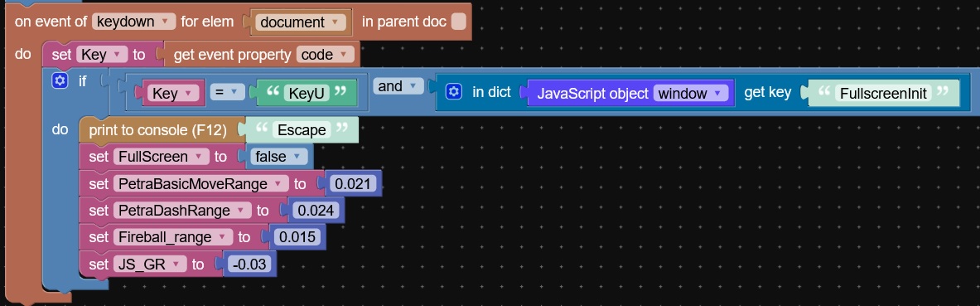Viewport: 980px width, 306px height.
Task: Edit the FullscreenInit text field
Action: coord(882,93)
